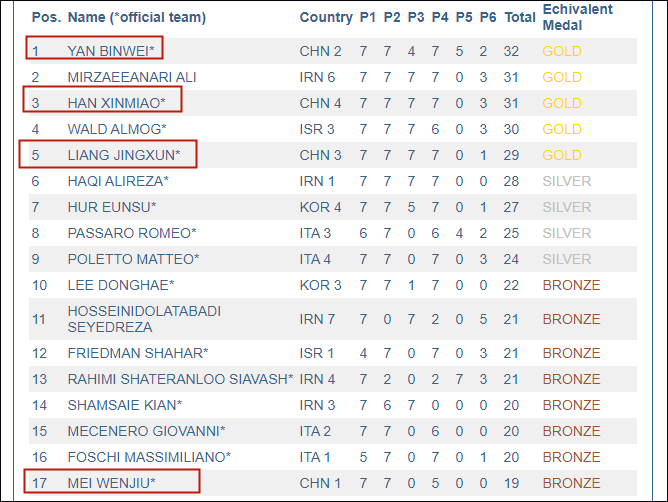Click the P6 column header
This screenshot has width=668, height=502.
(488, 18)
